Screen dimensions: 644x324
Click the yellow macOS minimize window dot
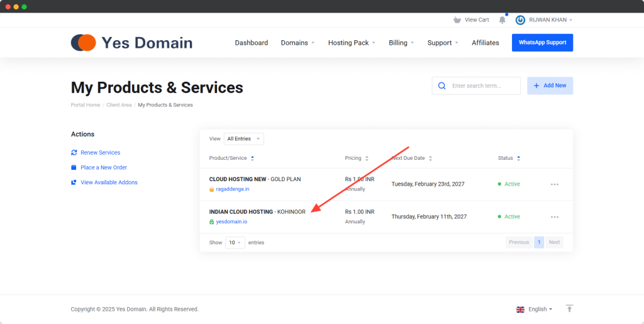click(16, 7)
